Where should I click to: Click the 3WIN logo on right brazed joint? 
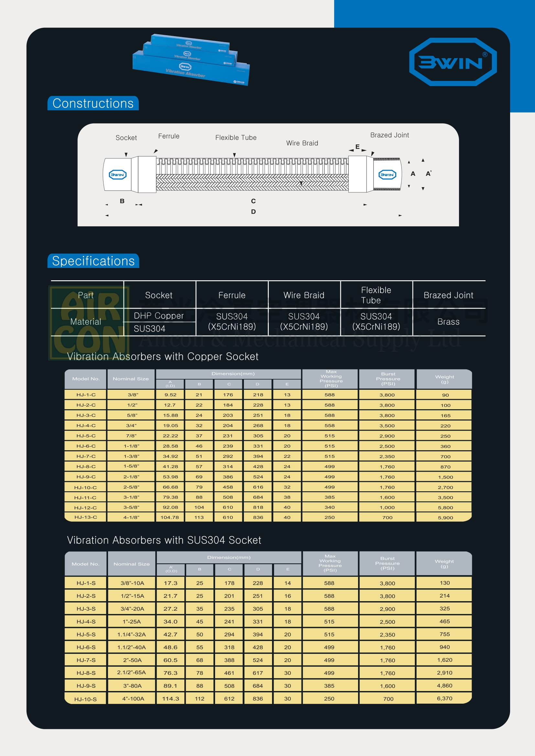(x=387, y=175)
